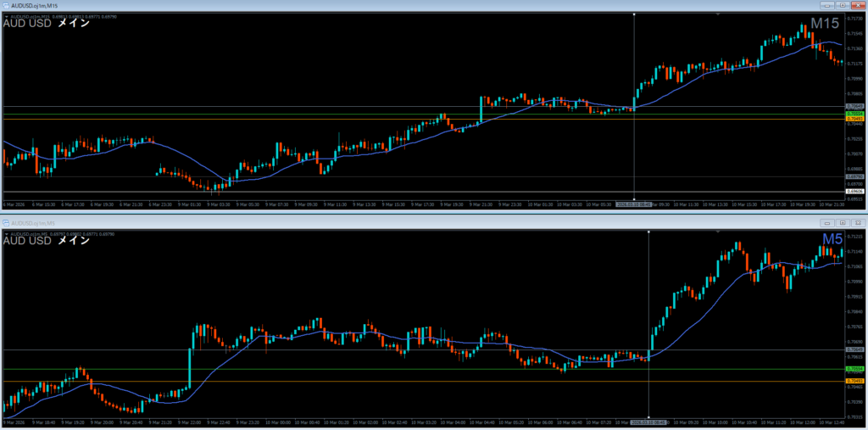Click the large M15 timeframe label
Screen dimensions: 868x430
[826, 25]
